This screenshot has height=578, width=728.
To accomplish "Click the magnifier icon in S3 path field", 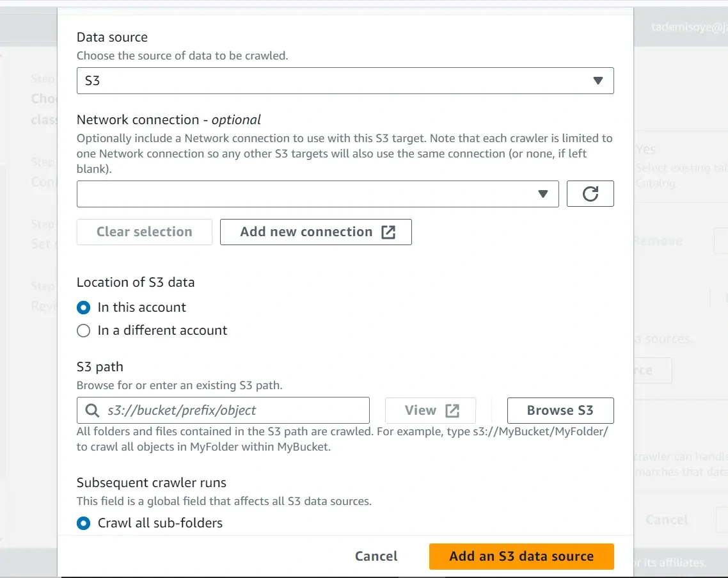I will (x=93, y=410).
